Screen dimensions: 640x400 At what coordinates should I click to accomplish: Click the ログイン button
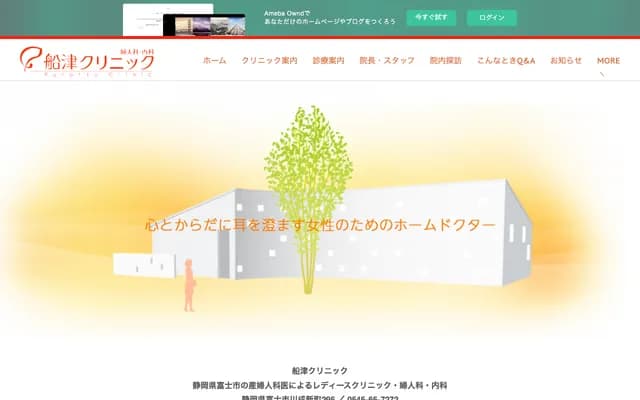[492, 18]
